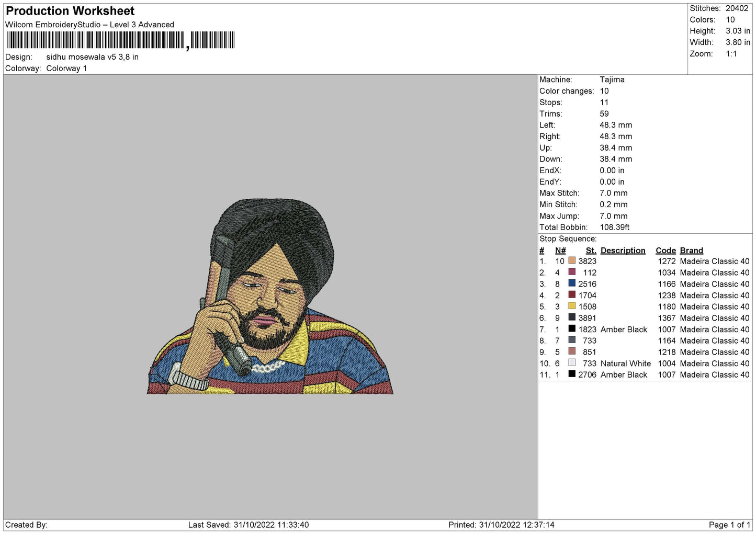Click the Up value 38.4 mm
The height and width of the screenshot is (534, 756).
pyautogui.click(x=616, y=148)
